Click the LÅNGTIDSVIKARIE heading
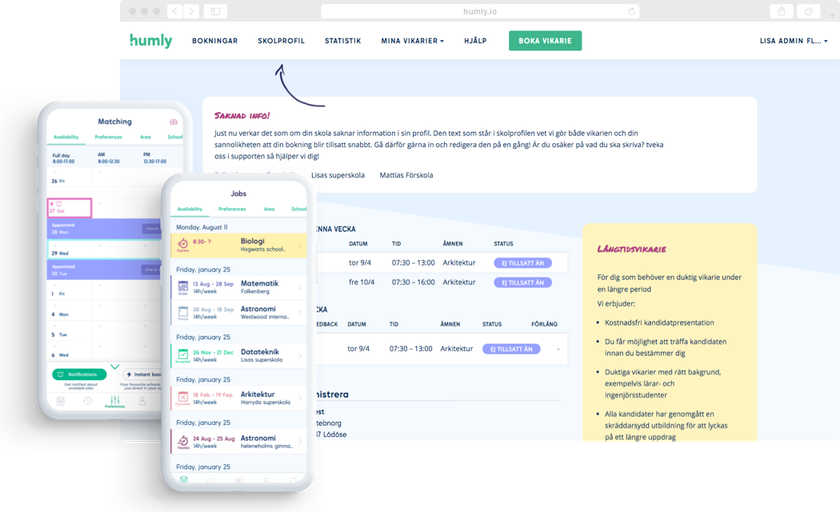The height and width of the screenshot is (512, 840). coord(632,249)
